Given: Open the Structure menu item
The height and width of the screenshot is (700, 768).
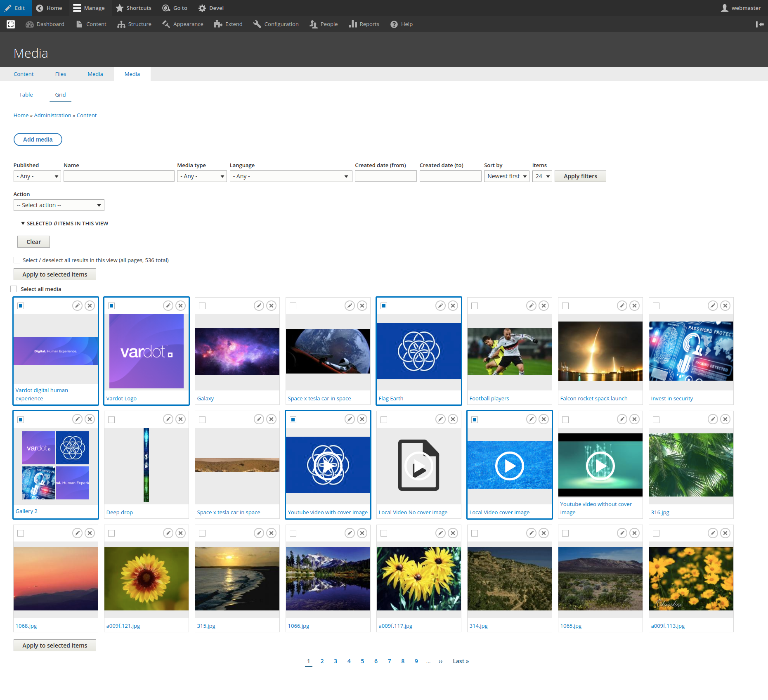Looking at the screenshot, I should (134, 24).
